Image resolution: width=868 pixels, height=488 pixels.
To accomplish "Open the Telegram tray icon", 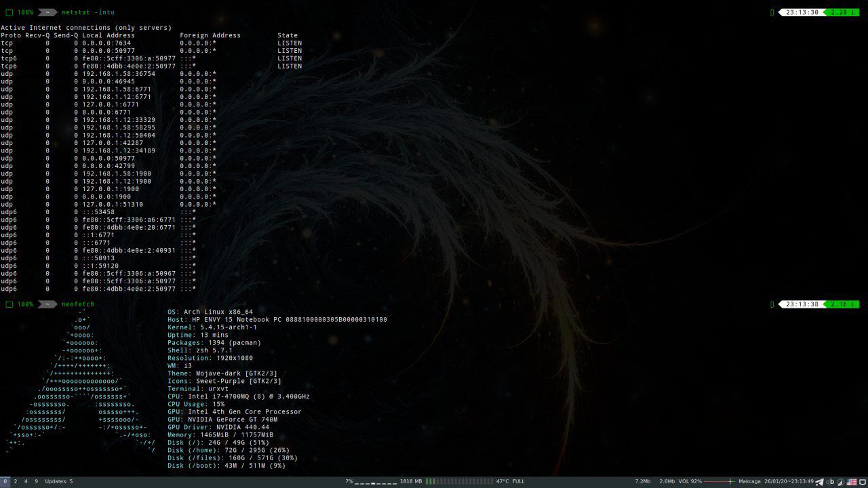I will 819,481.
